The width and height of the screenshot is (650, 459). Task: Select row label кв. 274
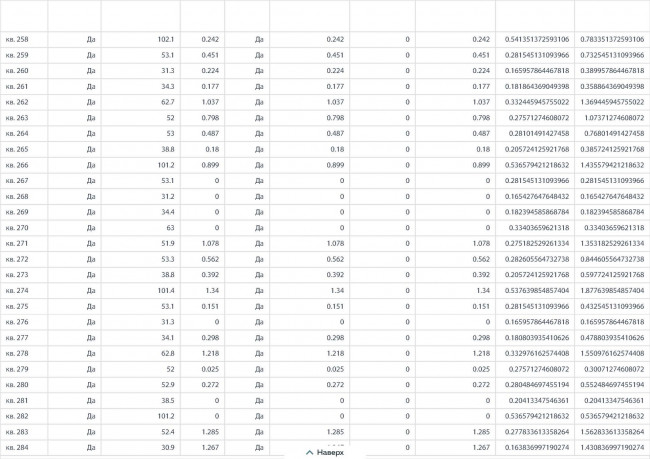click(17, 291)
